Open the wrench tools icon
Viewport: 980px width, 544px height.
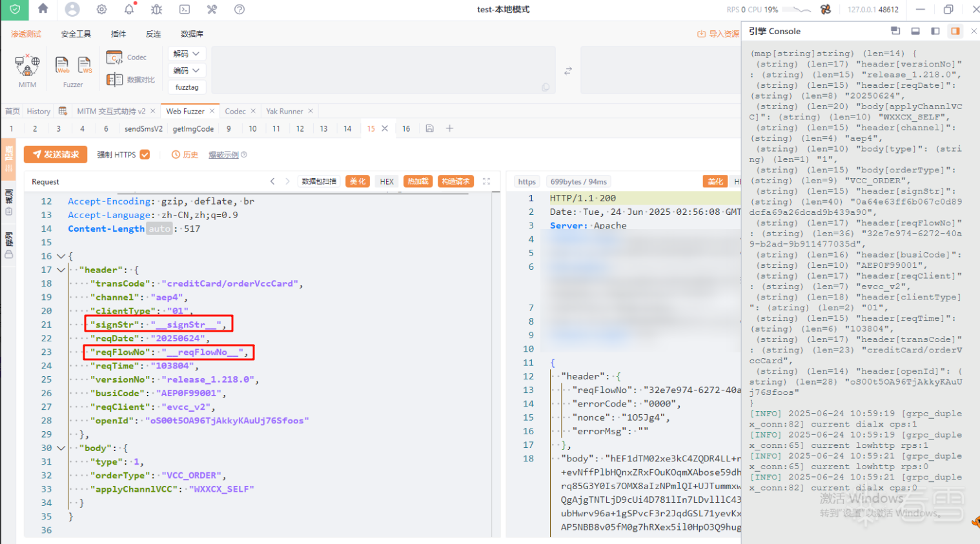(212, 9)
